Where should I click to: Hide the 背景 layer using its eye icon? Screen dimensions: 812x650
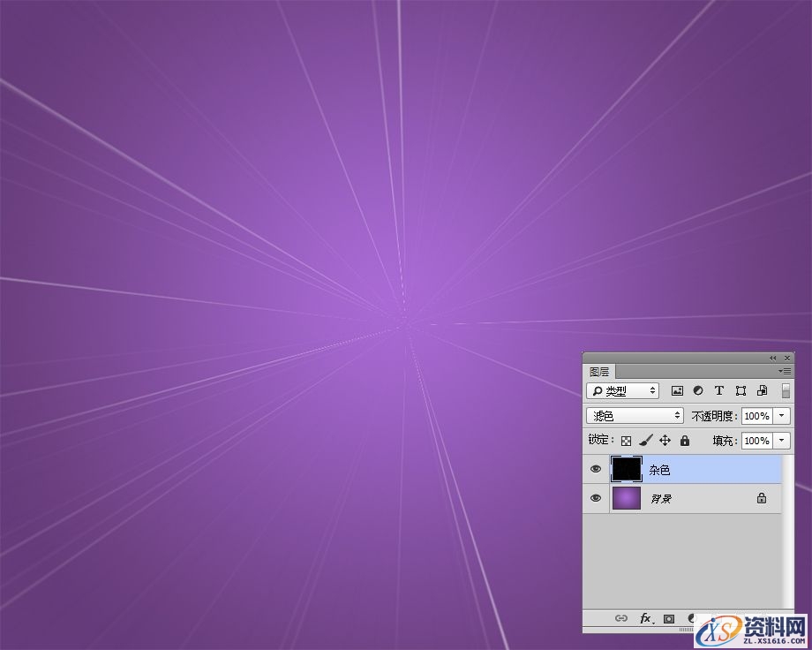(x=596, y=498)
